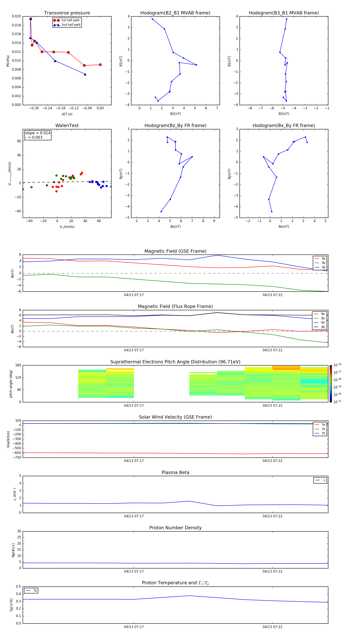Click the Magnetic Field (GSE Frame) title
Image resolution: width=351 pixels, height=644 pixels.
(x=175, y=251)
